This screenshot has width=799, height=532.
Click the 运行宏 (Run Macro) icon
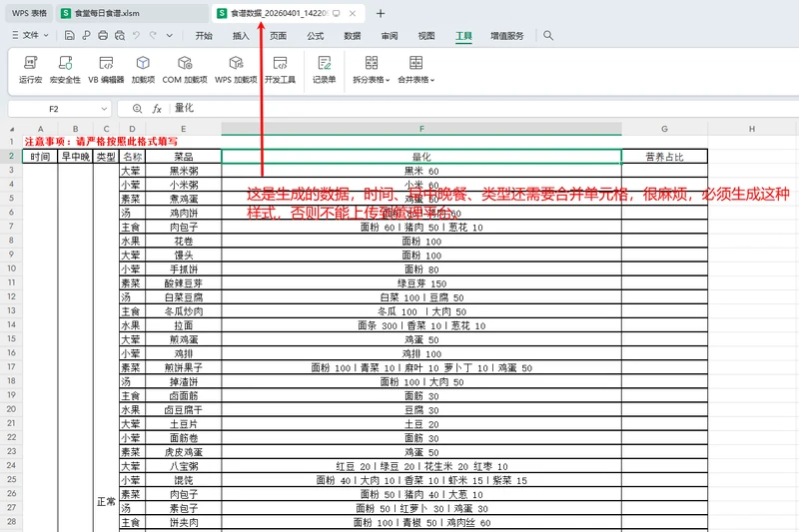pyautogui.click(x=31, y=63)
